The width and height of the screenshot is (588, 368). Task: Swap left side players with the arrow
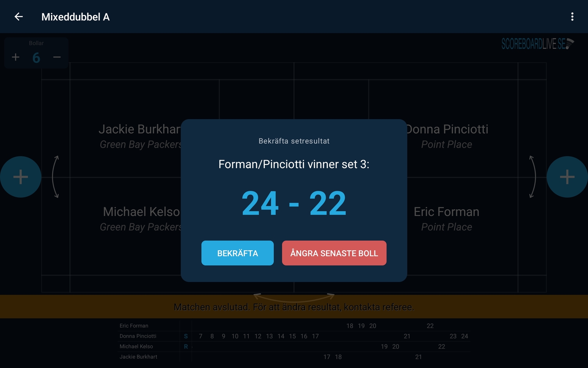pyautogui.click(x=55, y=177)
